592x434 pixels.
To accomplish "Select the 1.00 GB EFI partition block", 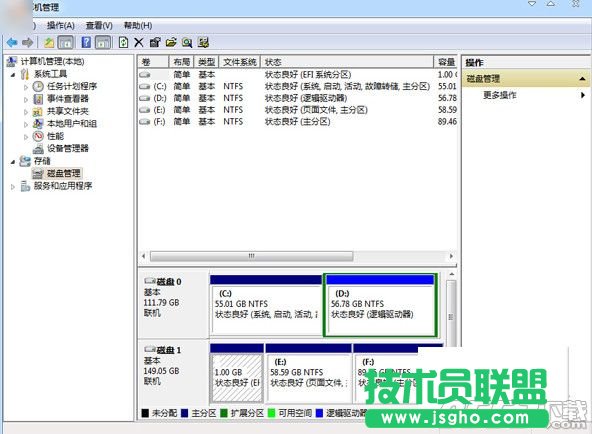I will coord(237,373).
